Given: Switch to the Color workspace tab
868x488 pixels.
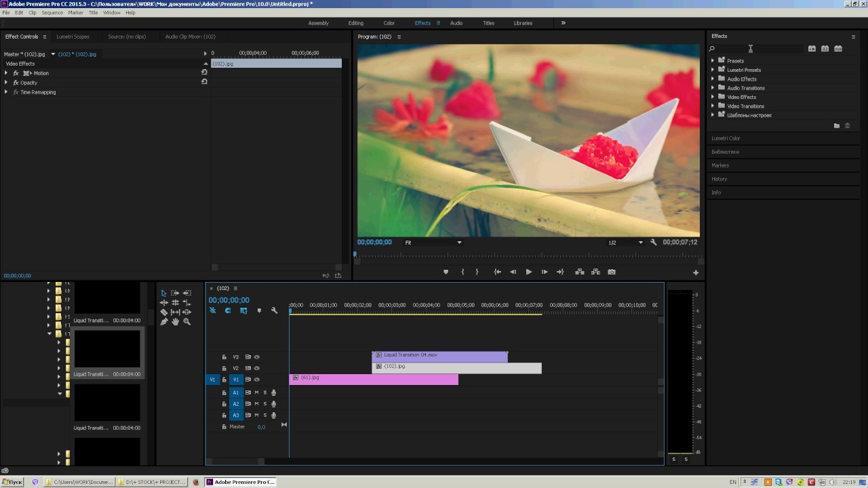Looking at the screenshot, I should [x=389, y=23].
